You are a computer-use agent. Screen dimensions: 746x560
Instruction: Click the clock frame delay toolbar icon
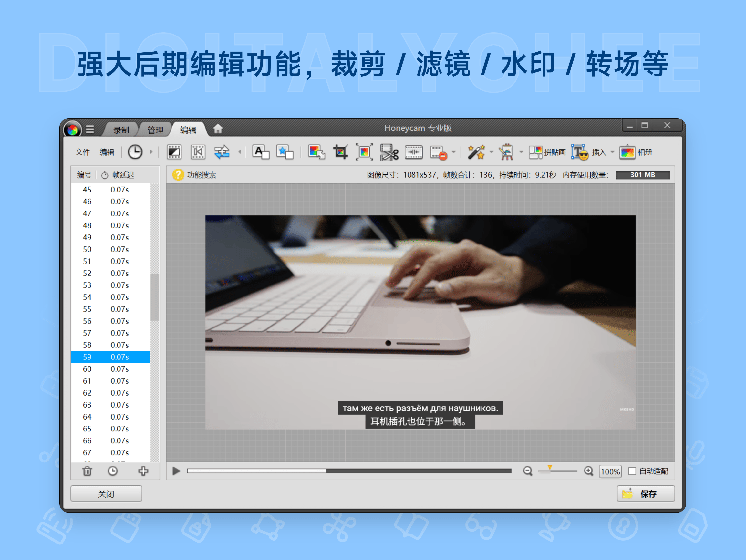135,152
